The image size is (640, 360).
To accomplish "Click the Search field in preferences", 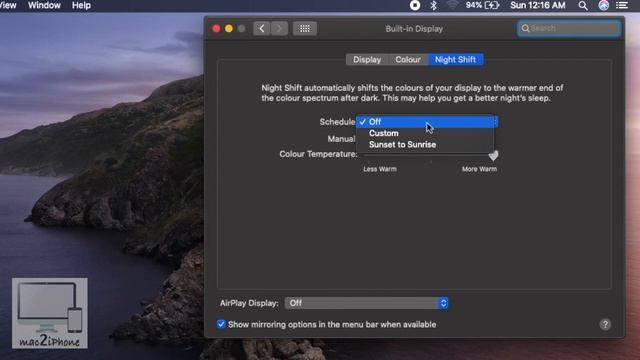I will pos(569,29).
